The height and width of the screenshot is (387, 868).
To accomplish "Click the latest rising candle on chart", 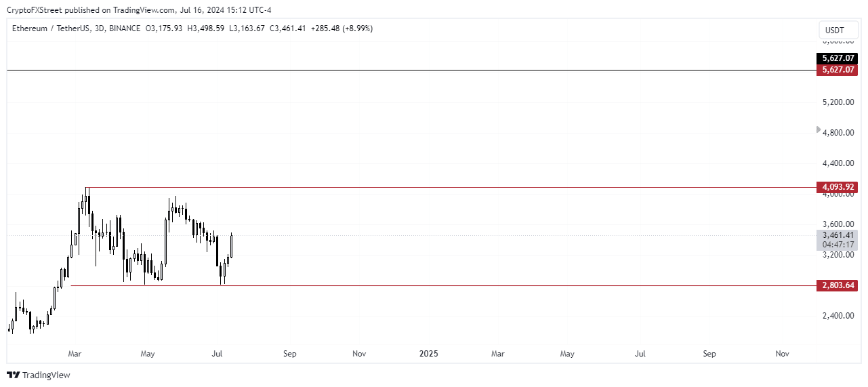I will 232,246.
